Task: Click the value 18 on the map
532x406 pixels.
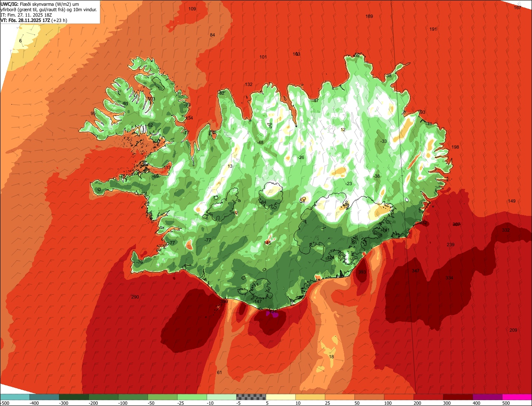Action: [331, 357]
